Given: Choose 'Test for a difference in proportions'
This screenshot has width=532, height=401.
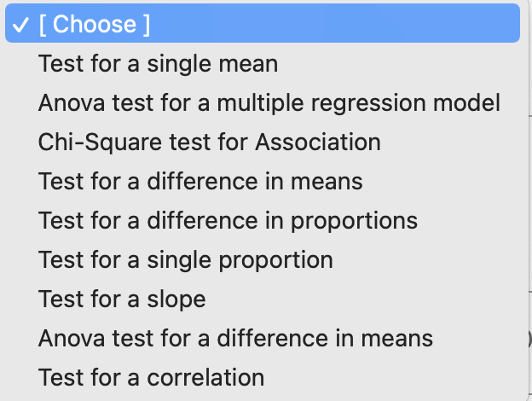Looking at the screenshot, I should [228, 221].
